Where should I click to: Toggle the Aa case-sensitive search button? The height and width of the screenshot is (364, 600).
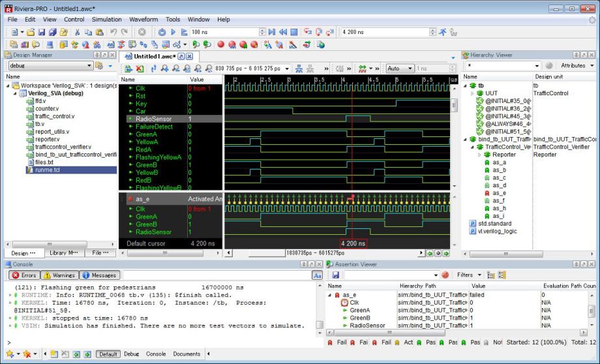click(317, 275)
